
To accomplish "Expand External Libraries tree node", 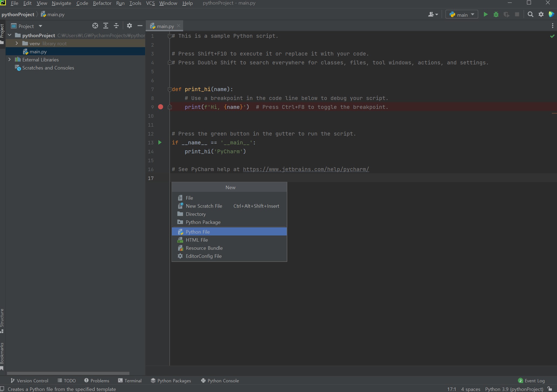I will 9,60.
